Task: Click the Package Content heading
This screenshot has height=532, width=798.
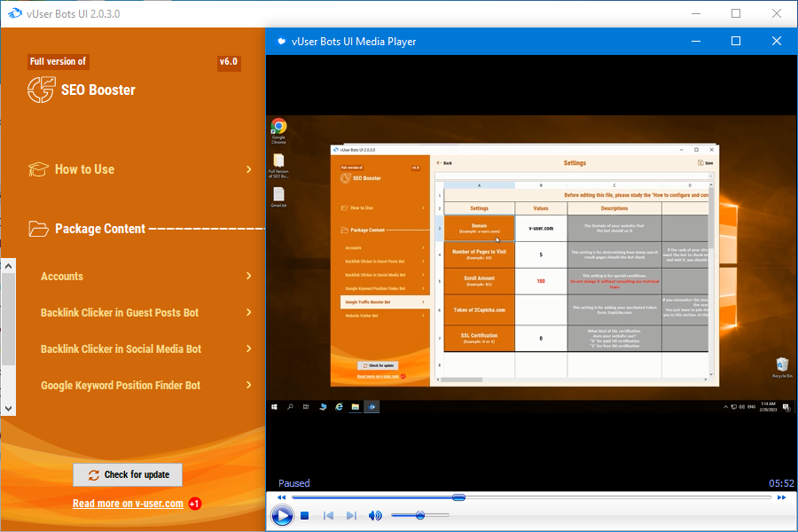Action: (99, 229)
